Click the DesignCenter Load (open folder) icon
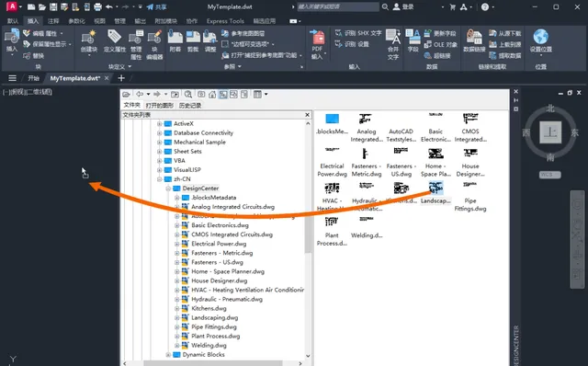This screenshot has width=588, height=366. (127, 94)
